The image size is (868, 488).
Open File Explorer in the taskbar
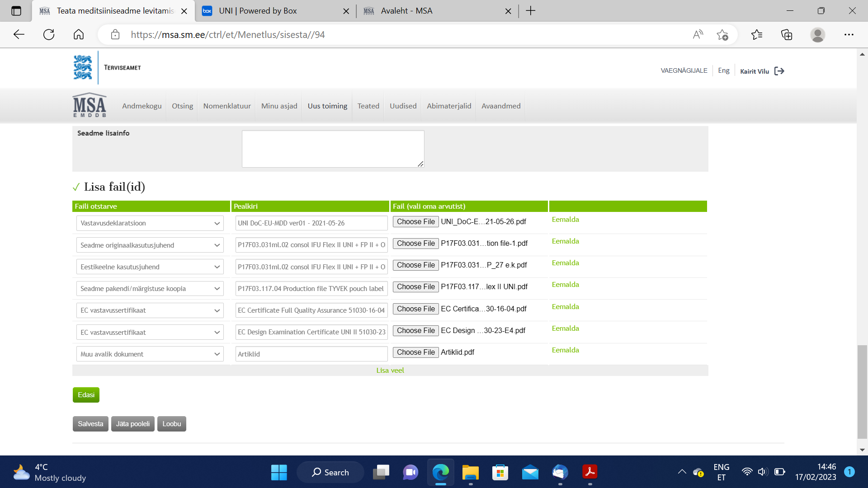click(470, 472)
